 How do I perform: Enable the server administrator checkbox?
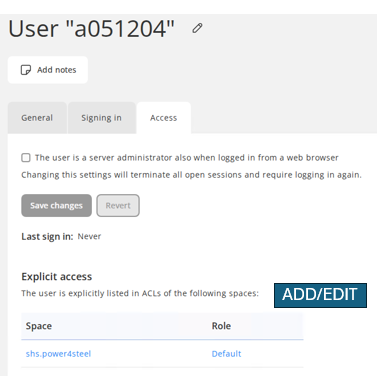[26, 158]
